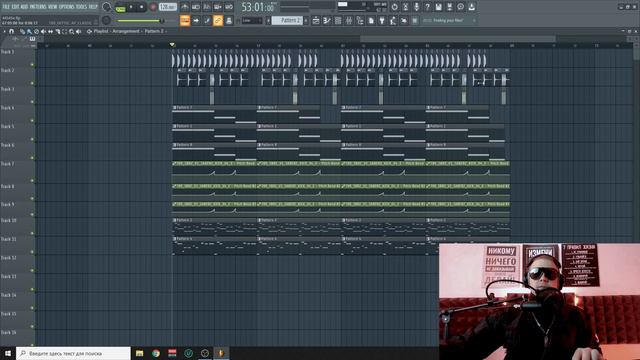Select the playlist paint brush tool

(x=29, y=31)
